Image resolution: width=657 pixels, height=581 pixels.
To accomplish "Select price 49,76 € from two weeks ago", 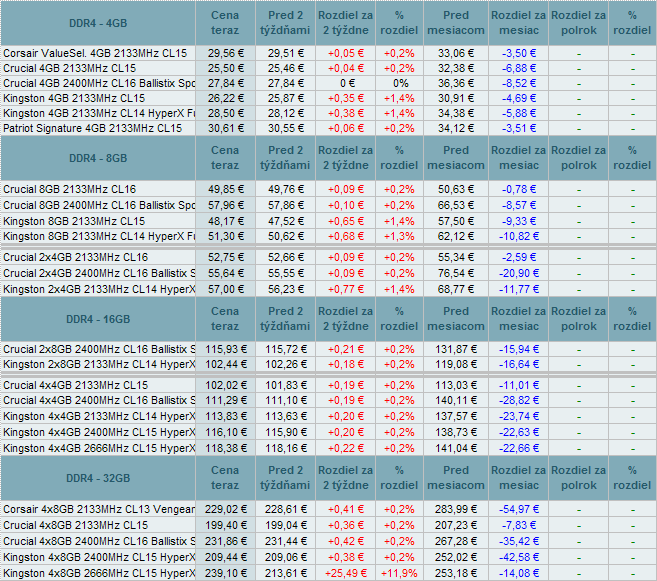I will click(286, 189).
